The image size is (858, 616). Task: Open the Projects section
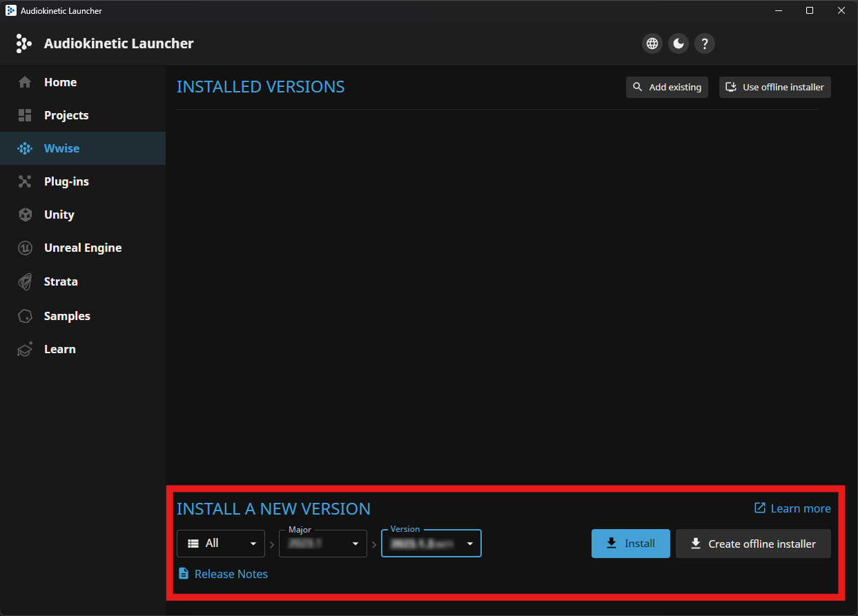coord(83,115)
